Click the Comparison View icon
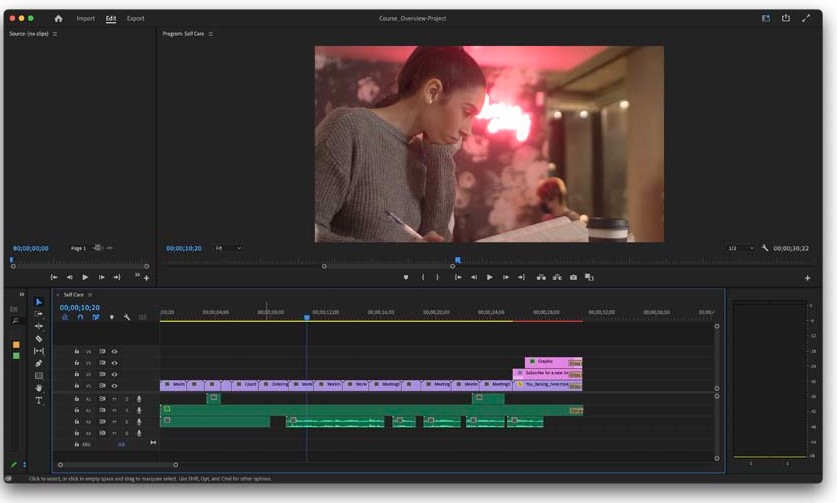 tap(589, 278)
